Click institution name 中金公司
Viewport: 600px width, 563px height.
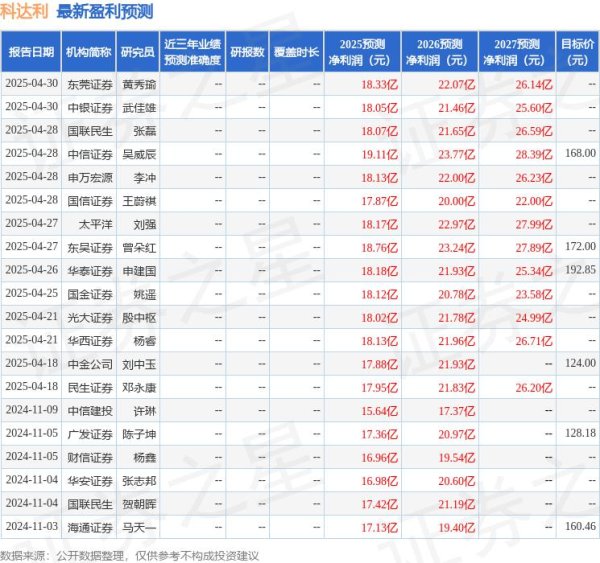point(90,364)
